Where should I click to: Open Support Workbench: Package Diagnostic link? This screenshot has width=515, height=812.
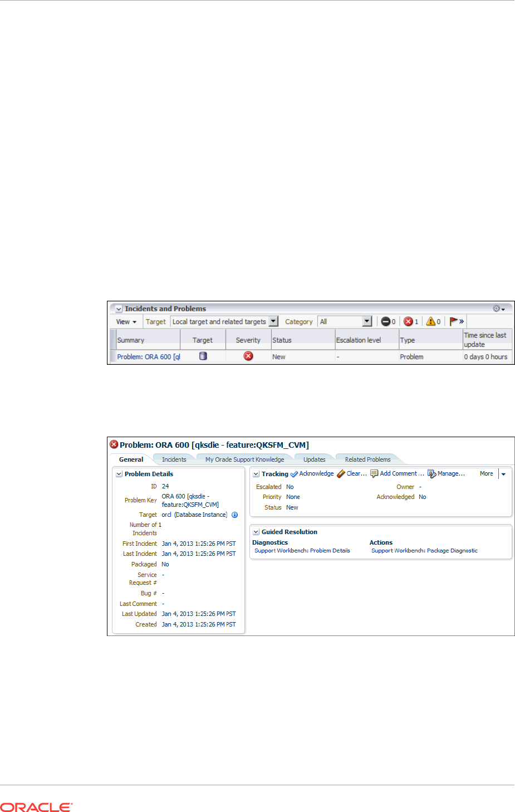[424, 550]
